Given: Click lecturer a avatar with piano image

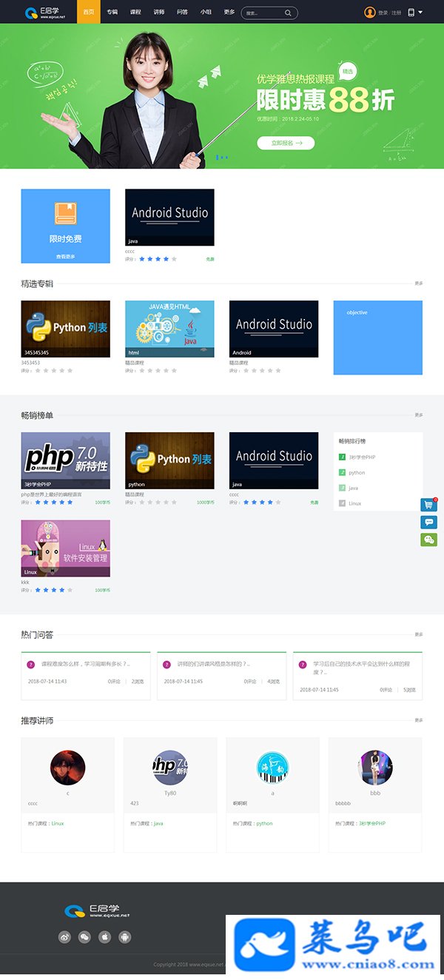Looking at the screenshot, I should [x=272, y=768].
